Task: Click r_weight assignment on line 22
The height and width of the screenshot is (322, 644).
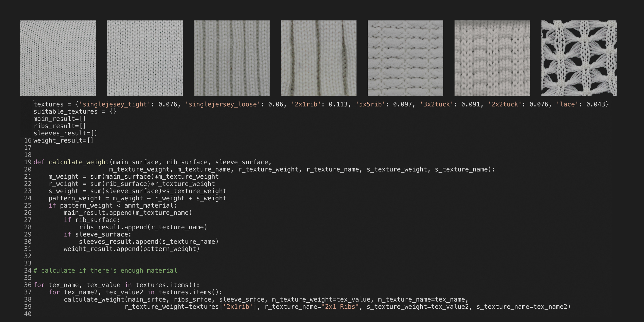Action: [132, 184]
